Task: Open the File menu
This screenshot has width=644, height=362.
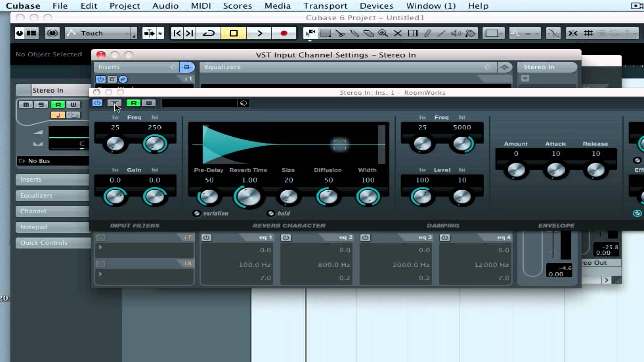Action: point(60,6)
